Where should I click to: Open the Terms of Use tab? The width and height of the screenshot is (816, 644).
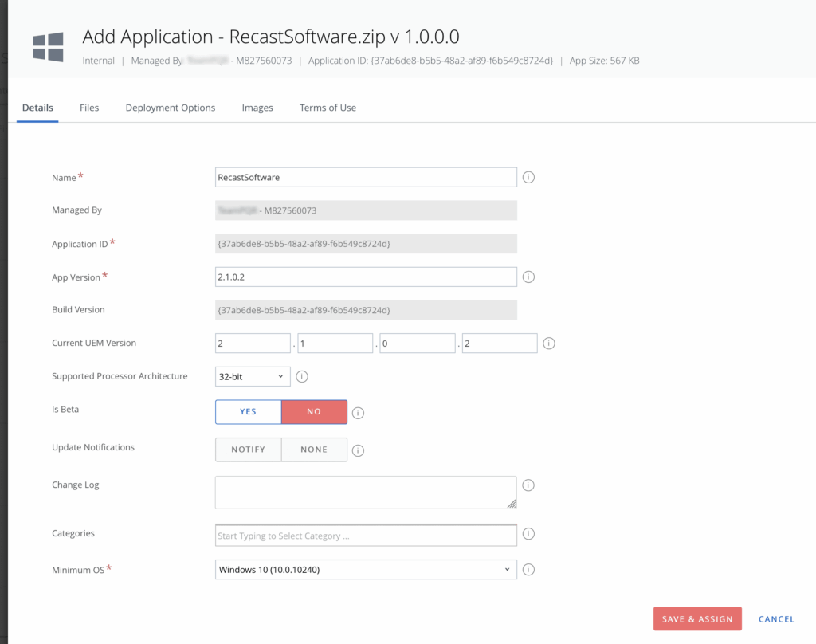328,107
